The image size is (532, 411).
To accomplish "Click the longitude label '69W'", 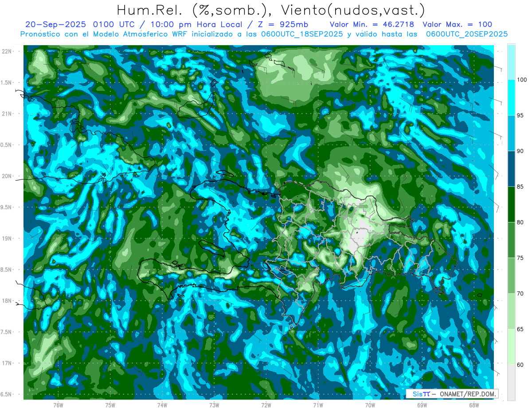I will point(422,405).
